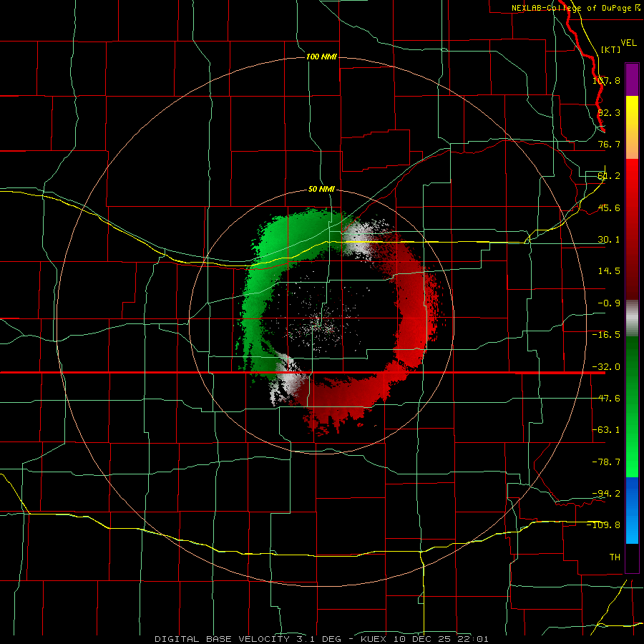This screenshot has height=644, width=644.
Task: Click the 10 DEC 25 date text
Action: tap(421, 639)
